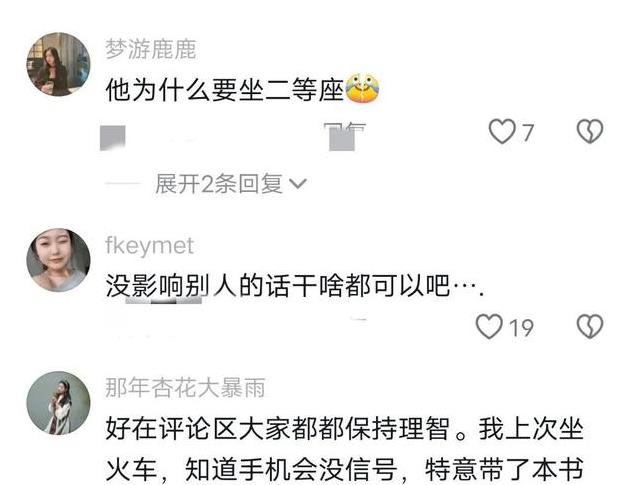Image resolution: width=636 pixels, height=485 pixels.
Task: Like fkeymet's comment with heart icon
Action: point(489,326)
